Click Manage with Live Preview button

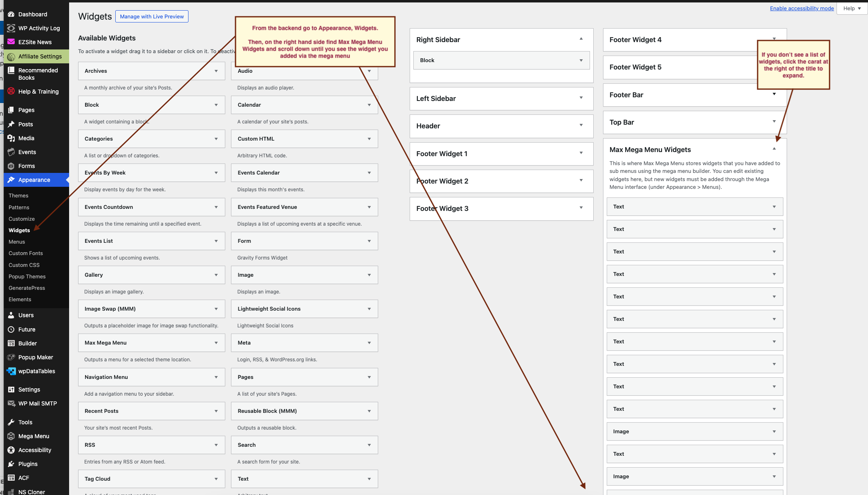pyautogui.click(x=152, y=17)
